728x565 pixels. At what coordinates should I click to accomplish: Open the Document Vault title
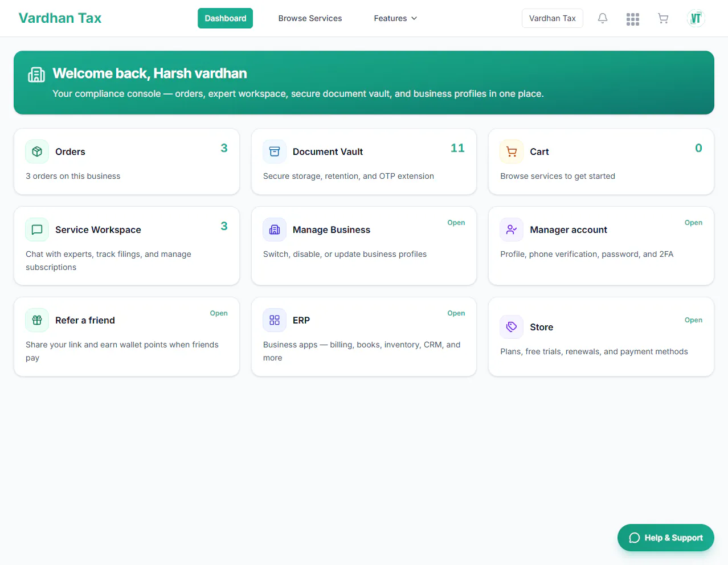(328, 152)
